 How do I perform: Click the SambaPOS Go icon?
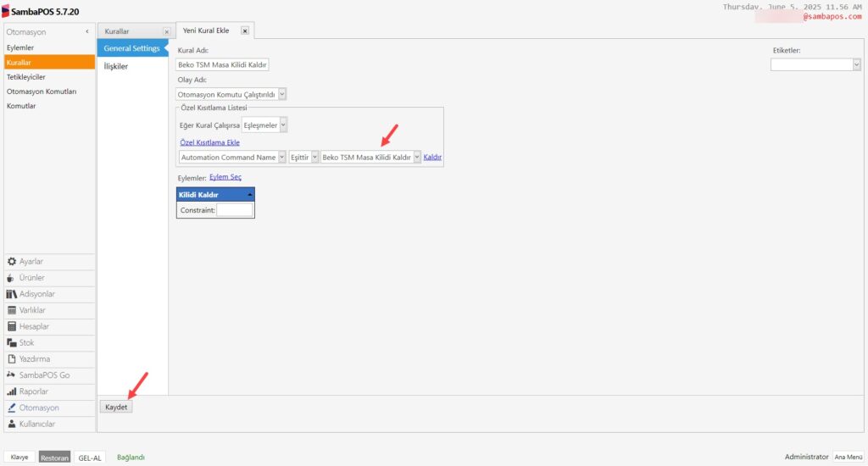(x=11, y=374)
